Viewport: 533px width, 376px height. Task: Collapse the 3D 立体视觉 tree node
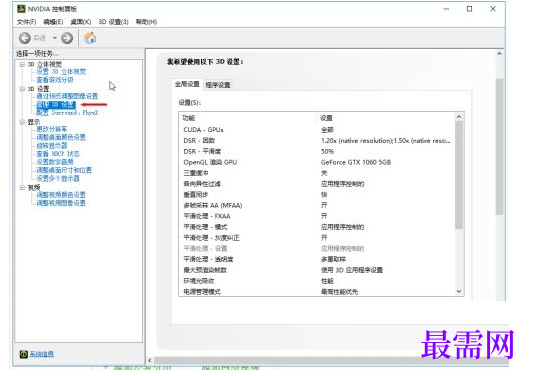(22, 64)
